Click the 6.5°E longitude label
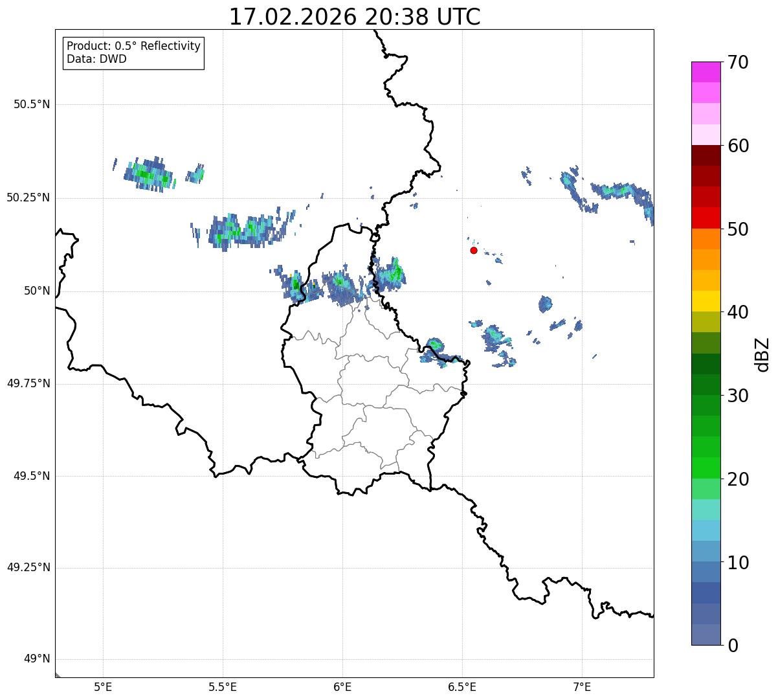Screen dimensions: 778x700 click(462, 686)
